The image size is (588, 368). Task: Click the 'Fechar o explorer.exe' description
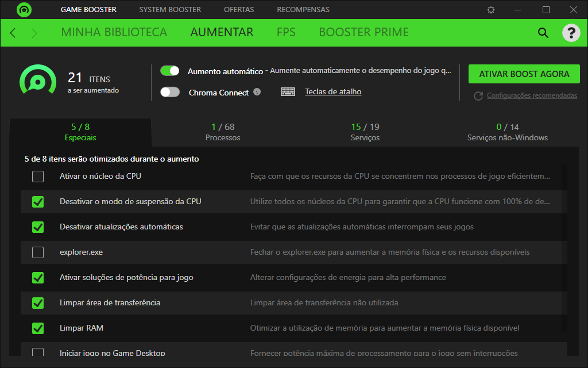pos(390,252)
